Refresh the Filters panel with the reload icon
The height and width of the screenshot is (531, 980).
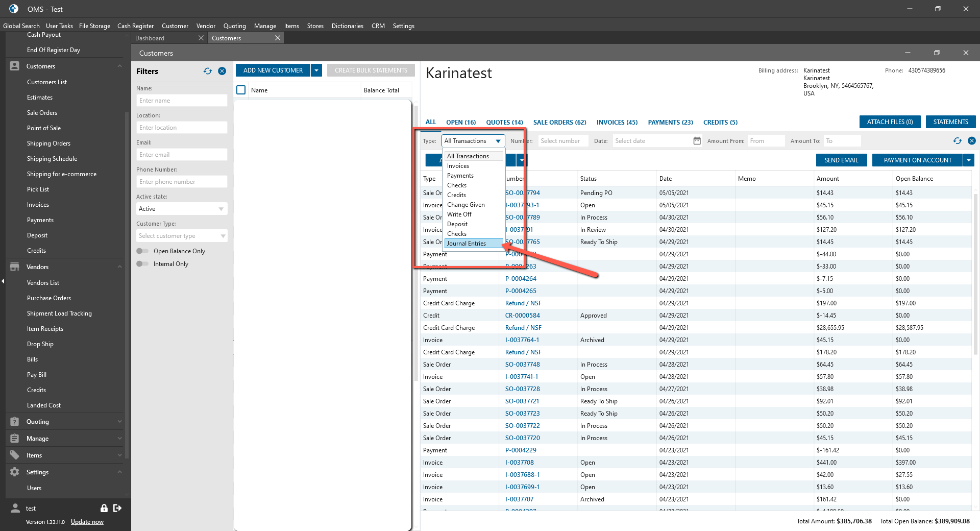click(208, 71)
